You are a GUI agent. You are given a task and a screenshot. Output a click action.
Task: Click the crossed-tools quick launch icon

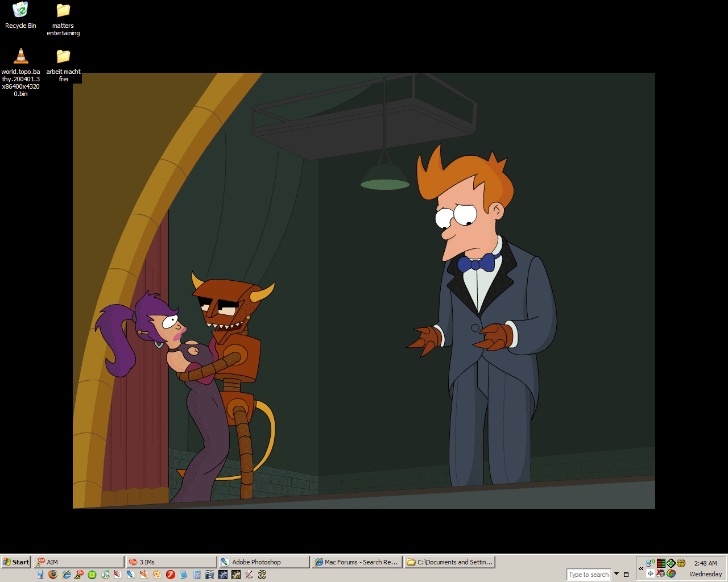click(249, 575)
